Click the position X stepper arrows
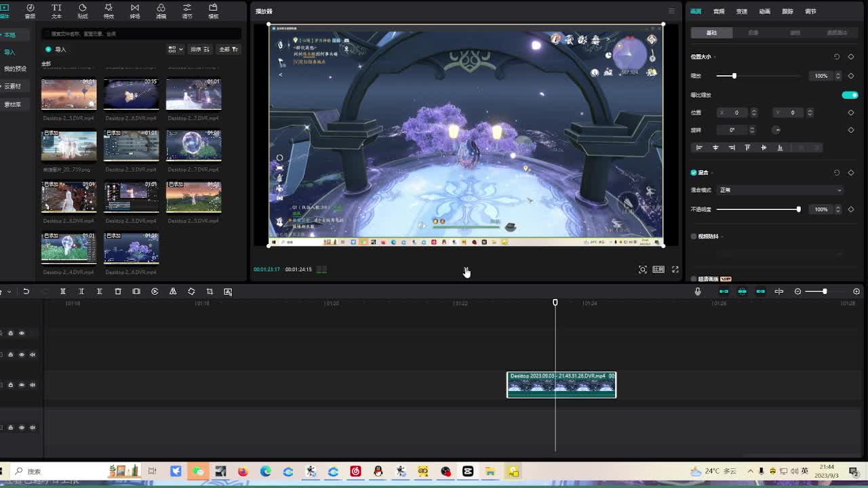The height and width of the screenshot is (488, 868). 754,113
